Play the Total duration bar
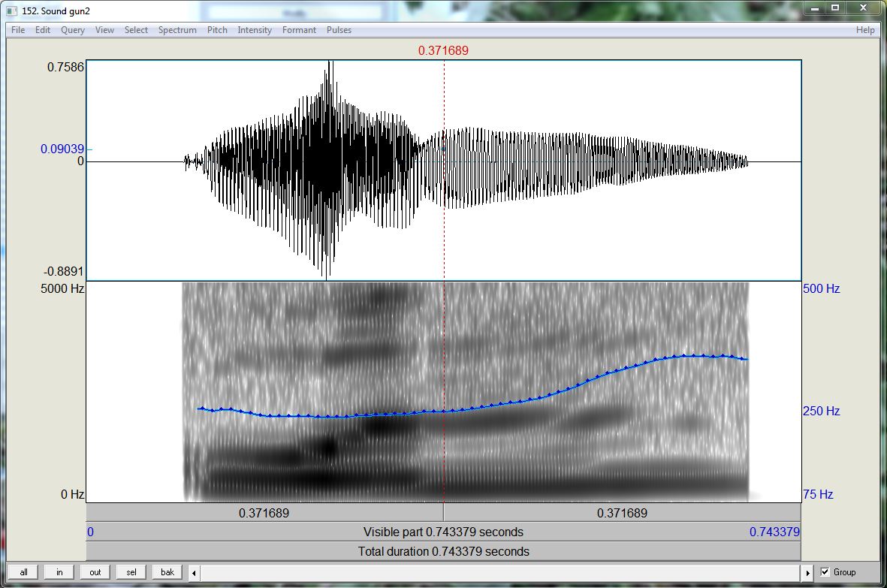The width and height of the screenshot is (887, 588). point(443,551)
